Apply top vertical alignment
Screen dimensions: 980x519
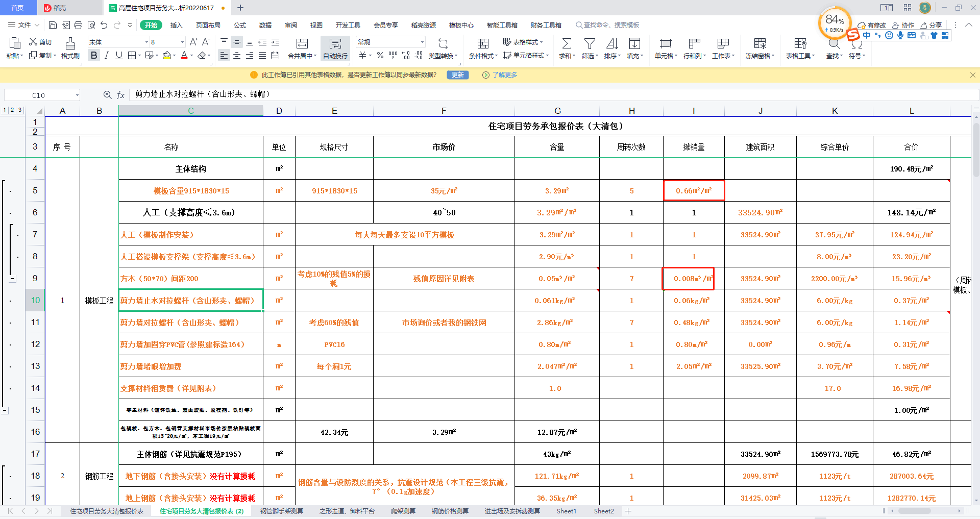click(x=224, y=42)
